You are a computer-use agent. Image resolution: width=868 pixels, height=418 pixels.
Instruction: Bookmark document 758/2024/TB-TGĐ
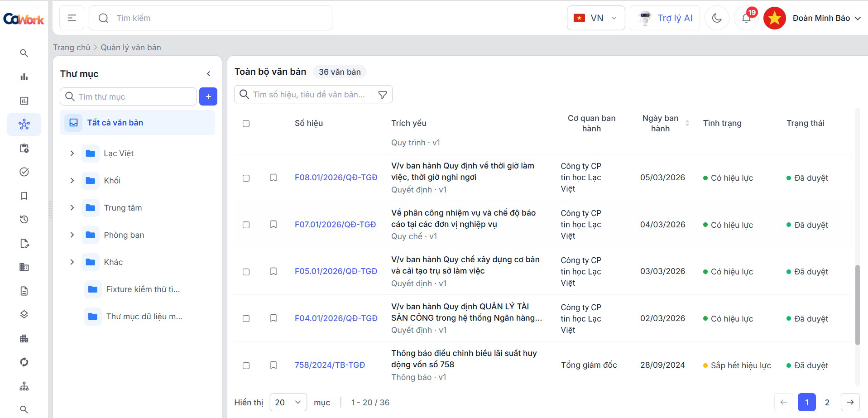[x=273, y=365]
